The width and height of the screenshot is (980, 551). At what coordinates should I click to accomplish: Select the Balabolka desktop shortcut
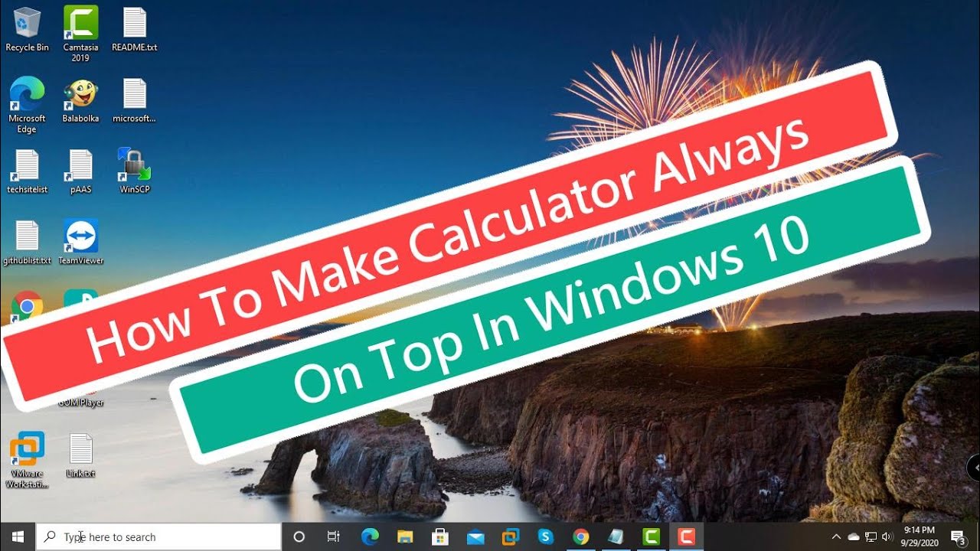coord(80,100)
